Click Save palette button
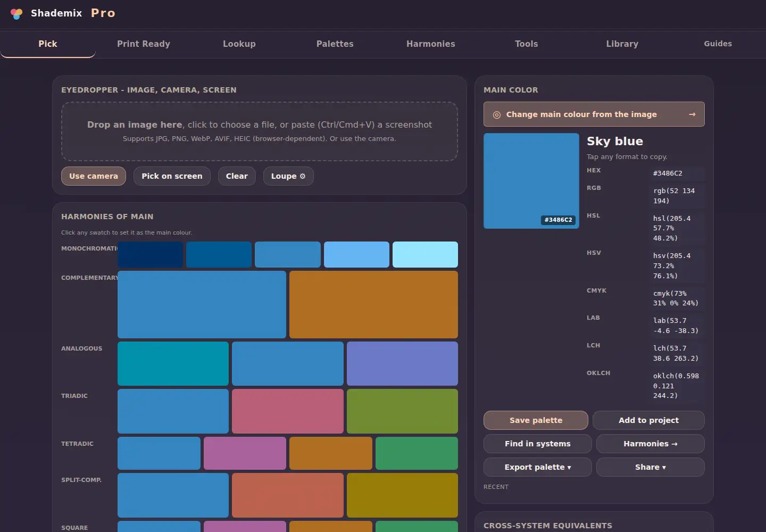Screen dimensions: 766x532 tap(536, 420)
